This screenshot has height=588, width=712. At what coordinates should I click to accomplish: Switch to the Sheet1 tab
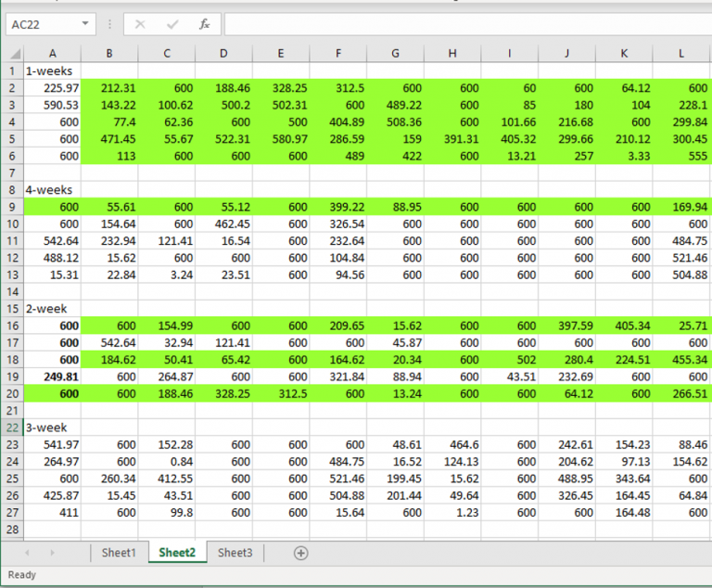[x=119, y=553]
